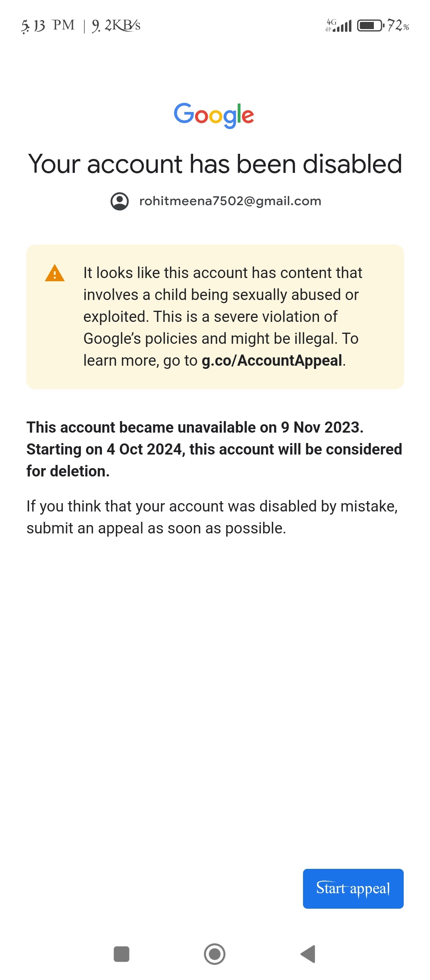Tap the 4G signal strength icon

[338, 25]
